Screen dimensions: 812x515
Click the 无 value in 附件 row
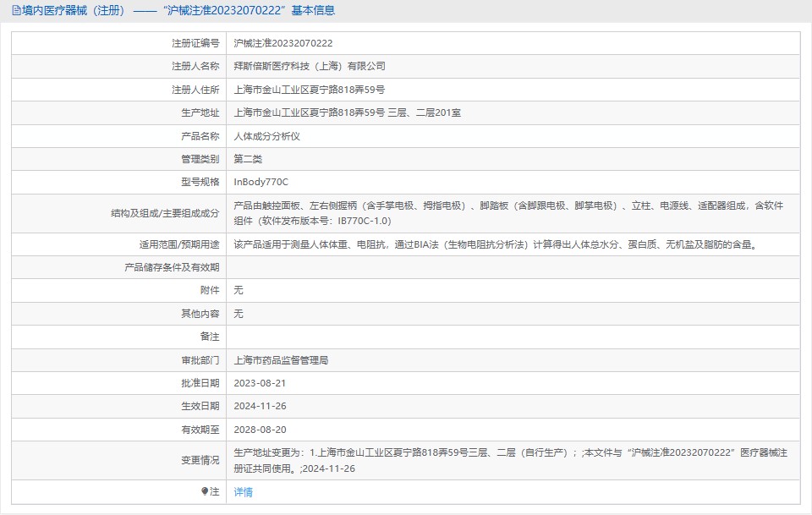pyautogui.click(x=239, y=290)
